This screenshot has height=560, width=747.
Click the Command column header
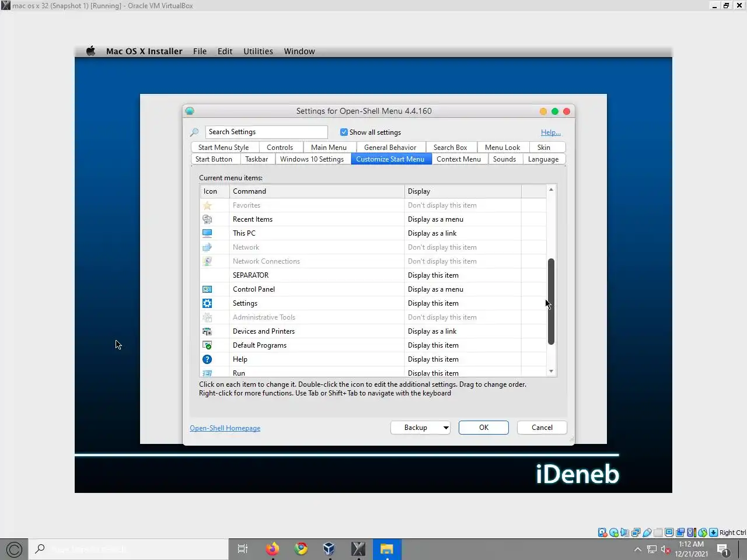pos(317,191)
